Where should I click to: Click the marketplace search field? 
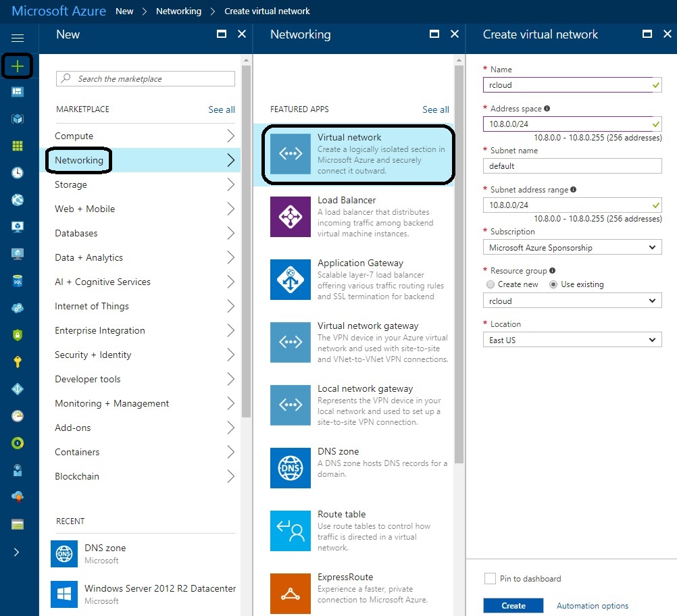[x=145, y=78]
